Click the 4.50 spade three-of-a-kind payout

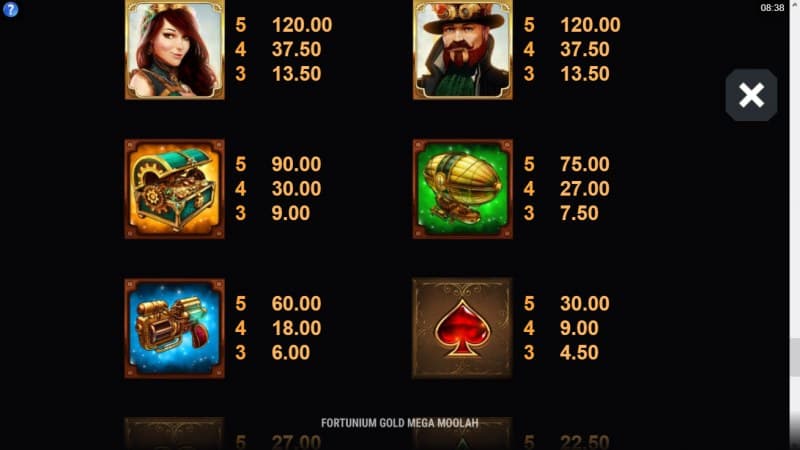pyautogui.click(x=579, y=353)
